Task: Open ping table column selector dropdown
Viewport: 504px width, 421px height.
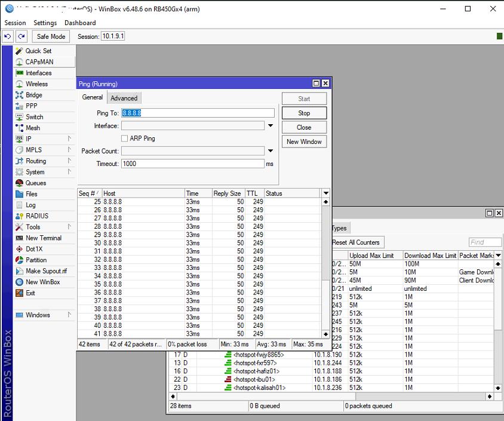Action: point(325,193)
